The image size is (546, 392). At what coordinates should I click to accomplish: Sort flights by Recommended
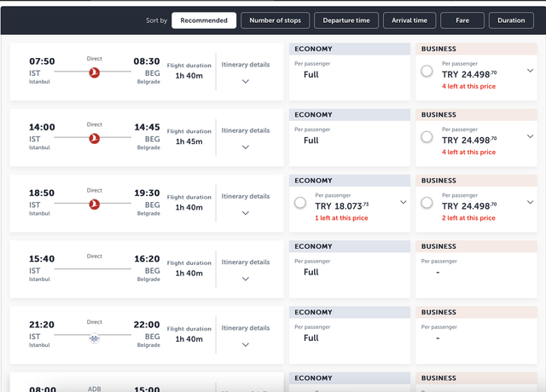coord(204,20)
